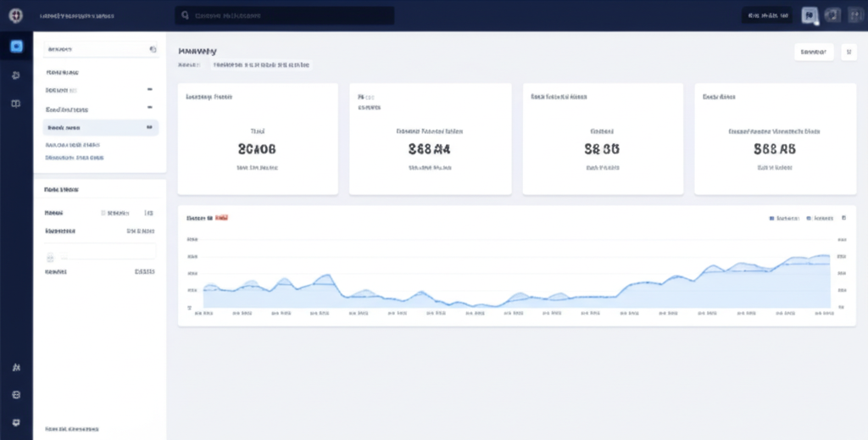
Task: Open the selector box atop the left panel
Action: click(101, 49)
